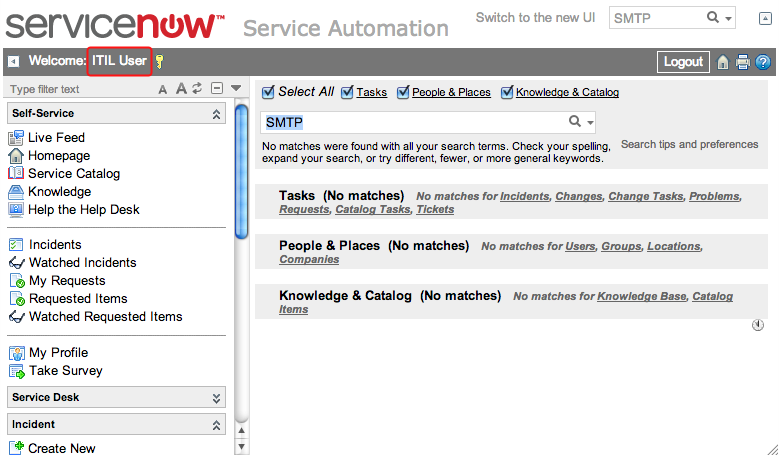Click the yellow key impersonation icon

click(159, 61)
